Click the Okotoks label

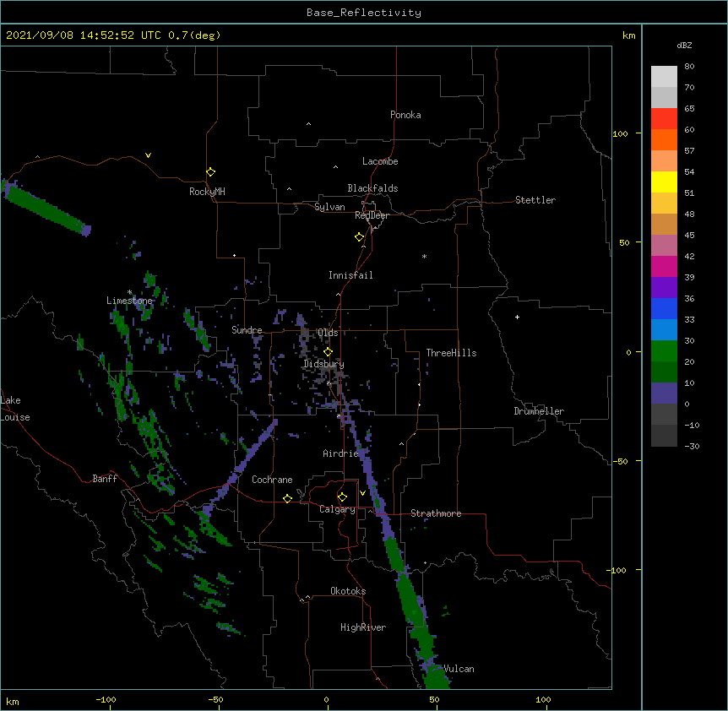coord(348,591)
